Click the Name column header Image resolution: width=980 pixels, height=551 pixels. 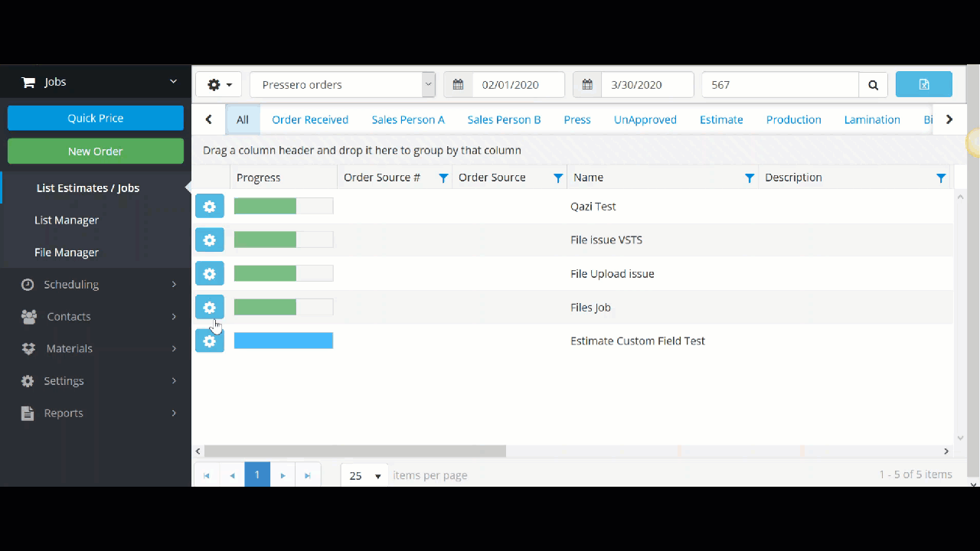(589, 178)
